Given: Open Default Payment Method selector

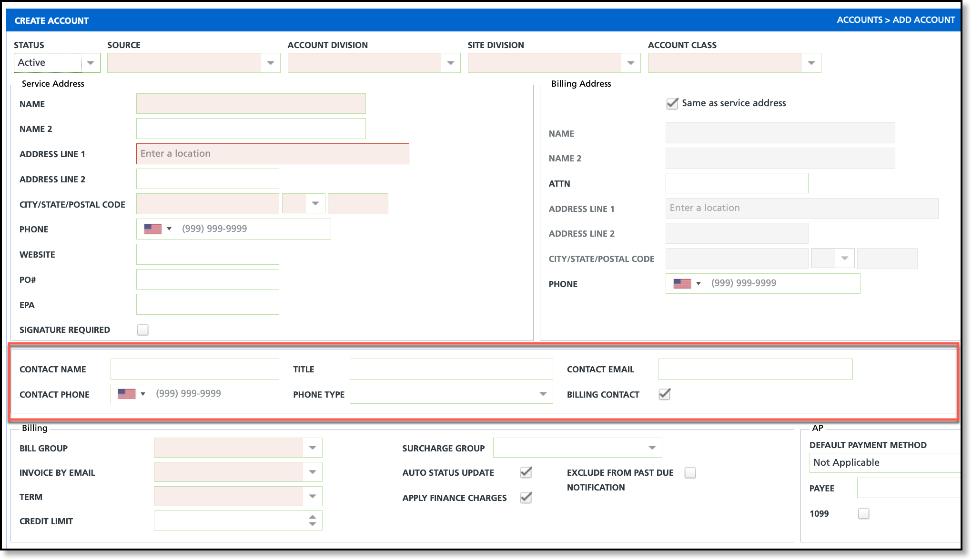Looking at the screenshot, I should click(x=884, y=463).
